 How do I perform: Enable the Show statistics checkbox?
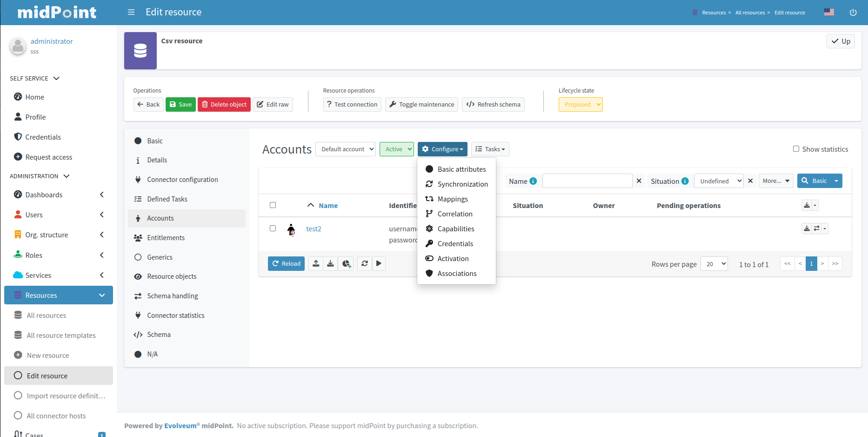796,149
